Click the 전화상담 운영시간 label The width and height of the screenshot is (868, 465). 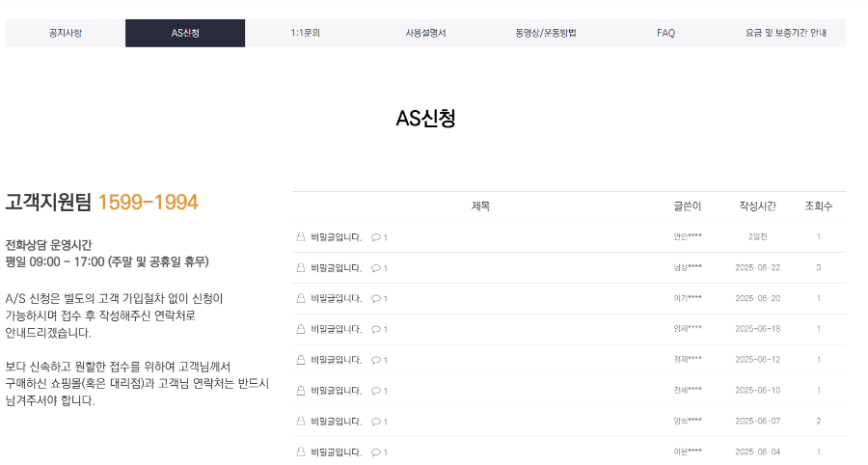point(48,245)
